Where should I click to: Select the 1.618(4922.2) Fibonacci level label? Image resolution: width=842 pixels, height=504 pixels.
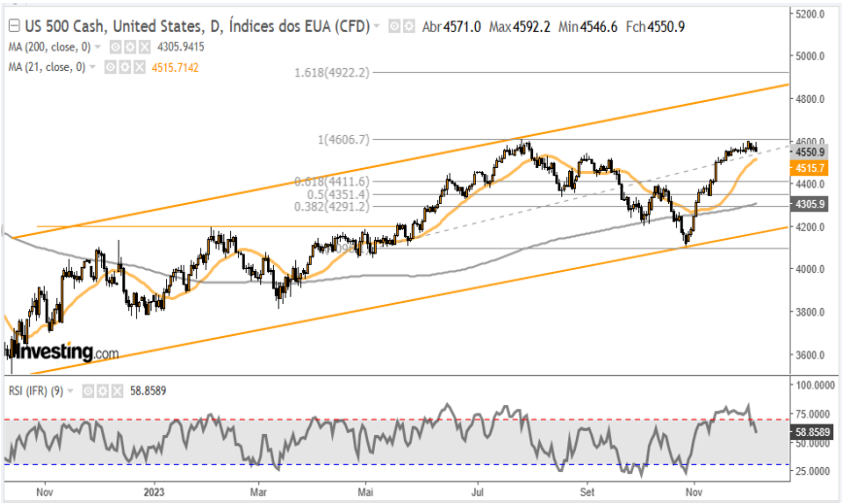(x=332, y=73)
